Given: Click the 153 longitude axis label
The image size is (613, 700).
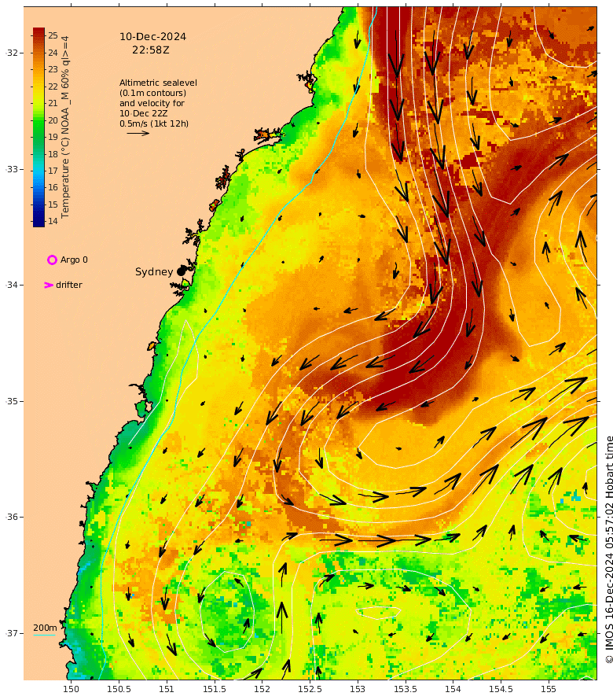Looking at the screenshot, I should point(358,689).
